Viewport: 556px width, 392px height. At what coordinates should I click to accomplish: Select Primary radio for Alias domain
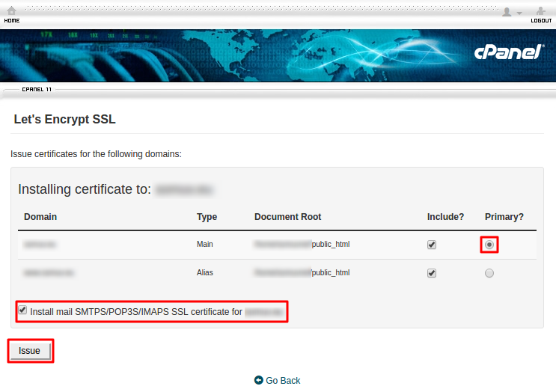[489, 273]
